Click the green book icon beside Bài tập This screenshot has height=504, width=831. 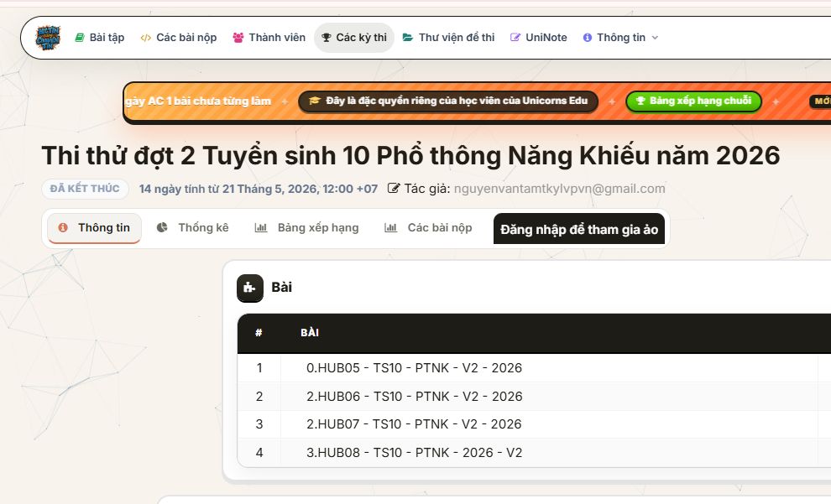pos(80,38)
